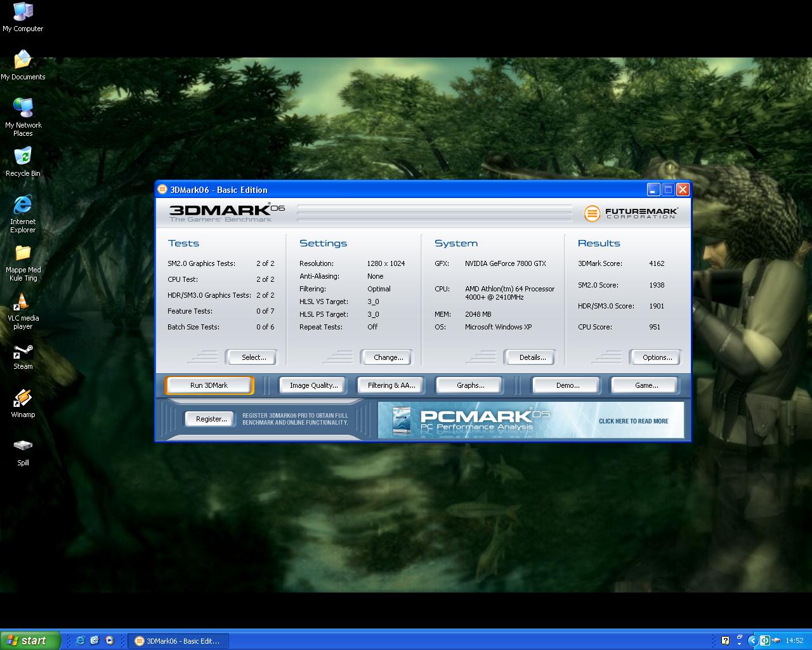Viewport: 812px width, 650px height.
Task: Click the 2048 MB memory value
Action: coord(478,314)
